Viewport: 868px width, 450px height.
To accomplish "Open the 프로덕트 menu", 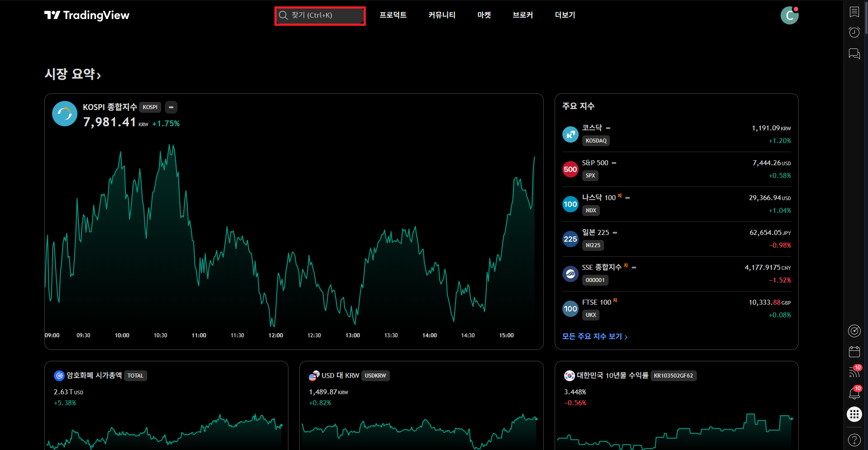I will (x=393, y=15).
